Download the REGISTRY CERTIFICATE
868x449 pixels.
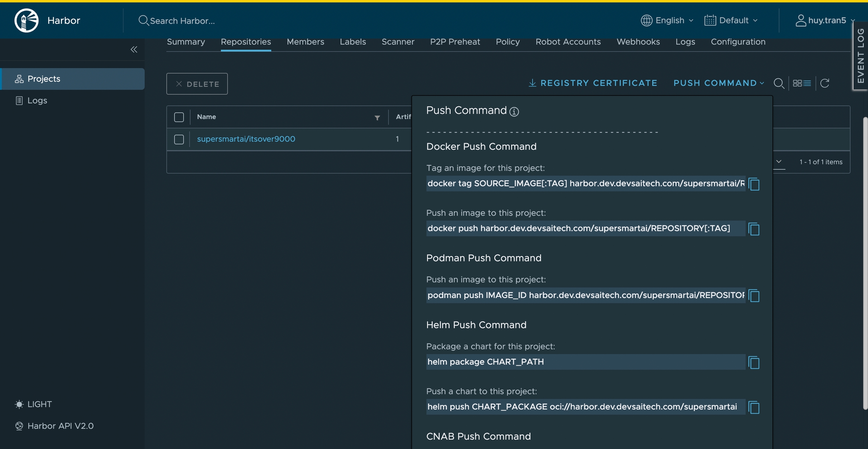[x=593, y=83]
